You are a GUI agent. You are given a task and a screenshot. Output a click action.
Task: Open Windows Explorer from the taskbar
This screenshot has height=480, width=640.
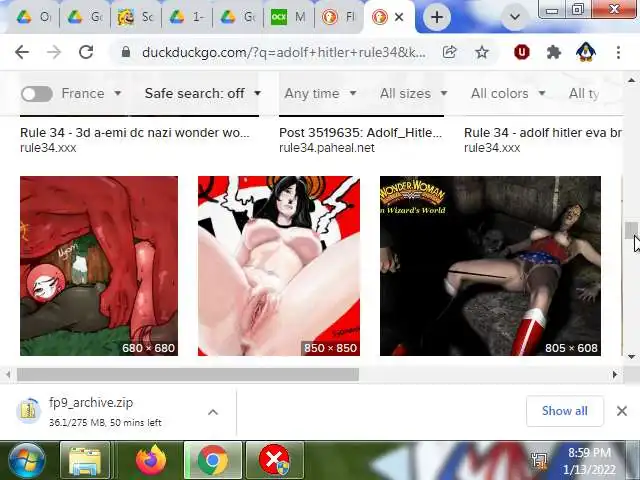tap(85, 460)
